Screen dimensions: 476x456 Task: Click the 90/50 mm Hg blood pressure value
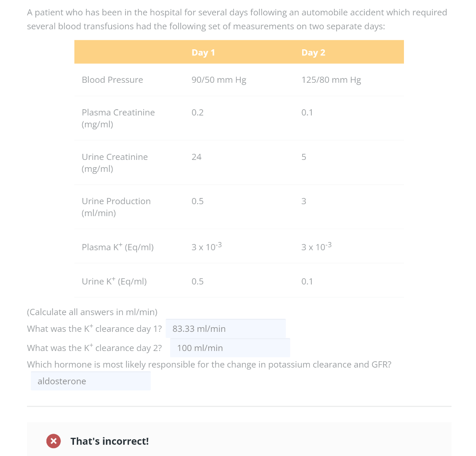[219, 80]
